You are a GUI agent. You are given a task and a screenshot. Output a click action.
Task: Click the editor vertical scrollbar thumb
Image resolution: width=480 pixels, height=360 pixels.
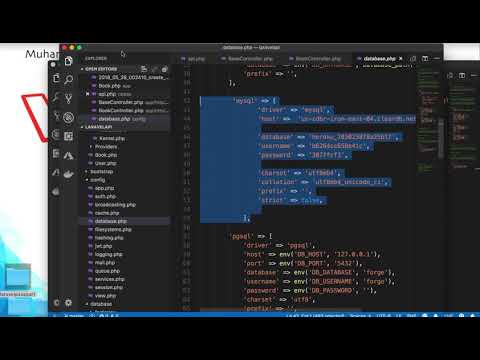[441, 138]
